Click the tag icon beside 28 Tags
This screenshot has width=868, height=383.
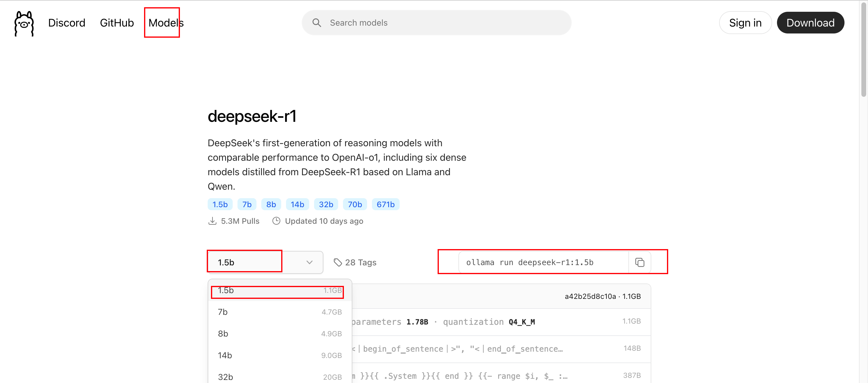click(337, 262)
